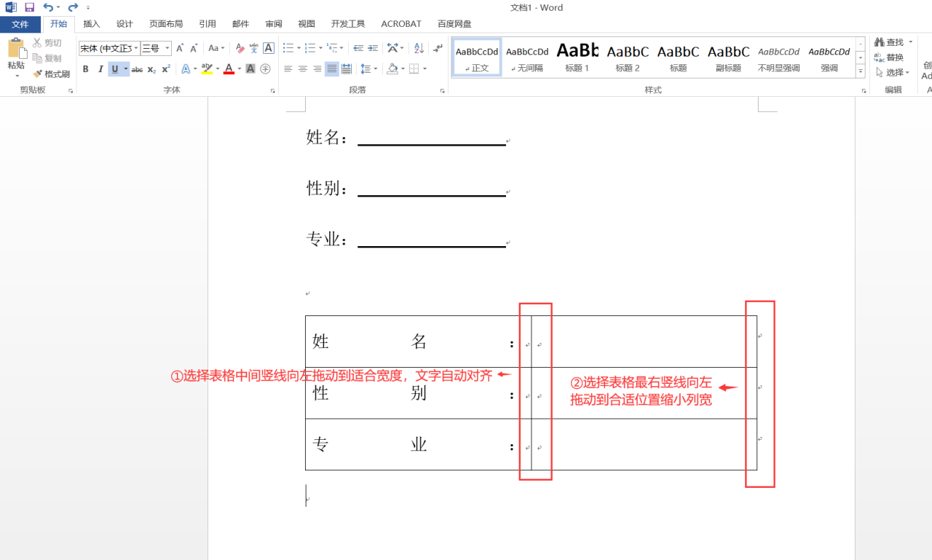
Task: Open the 开发工具 Developer tab
Action: (x=348, y=24)
